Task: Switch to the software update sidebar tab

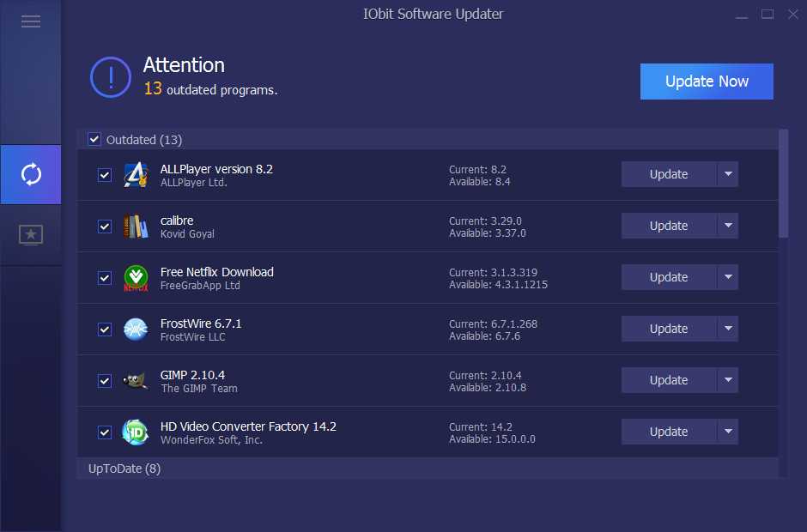Action: click(x=31, y=175)
